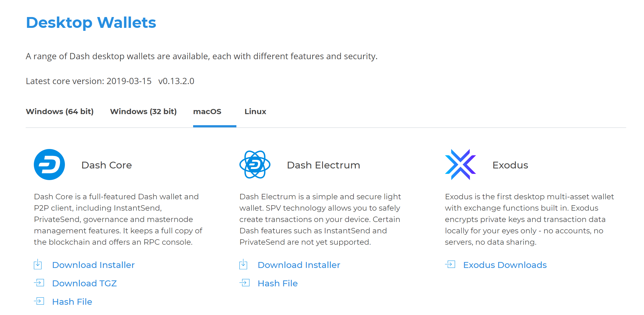Click arrow icon beside Download TGZ

click(x=39, y=283)
